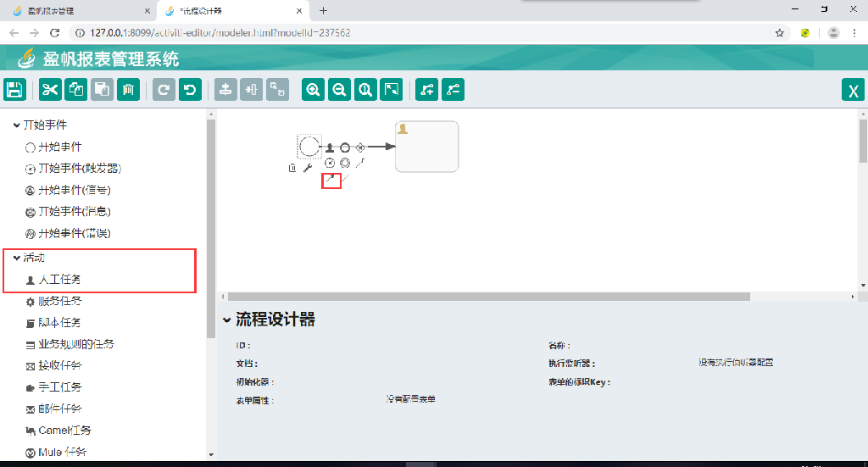The height and width of the screenshot is (467, 868).
Task: Close the editor with the X button
Action: 853,91
